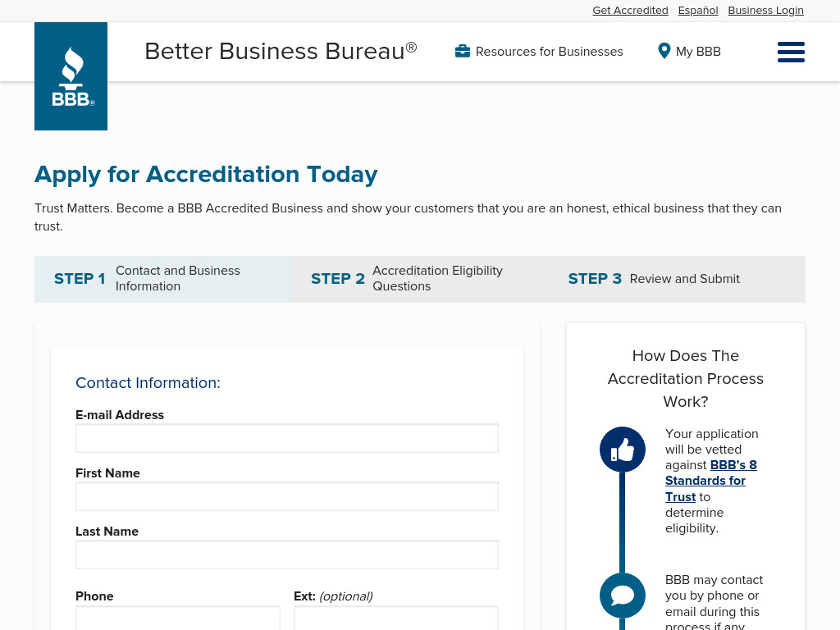
Task: Click the thumbs-up circle icon
Action: (622, 450)
